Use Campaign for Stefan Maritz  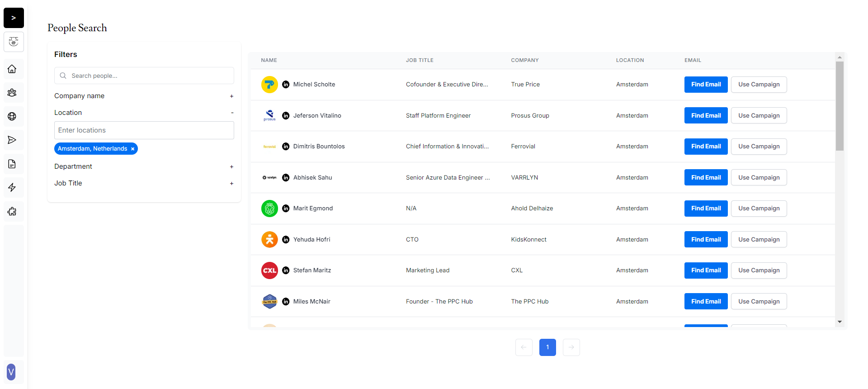[759, 270]
